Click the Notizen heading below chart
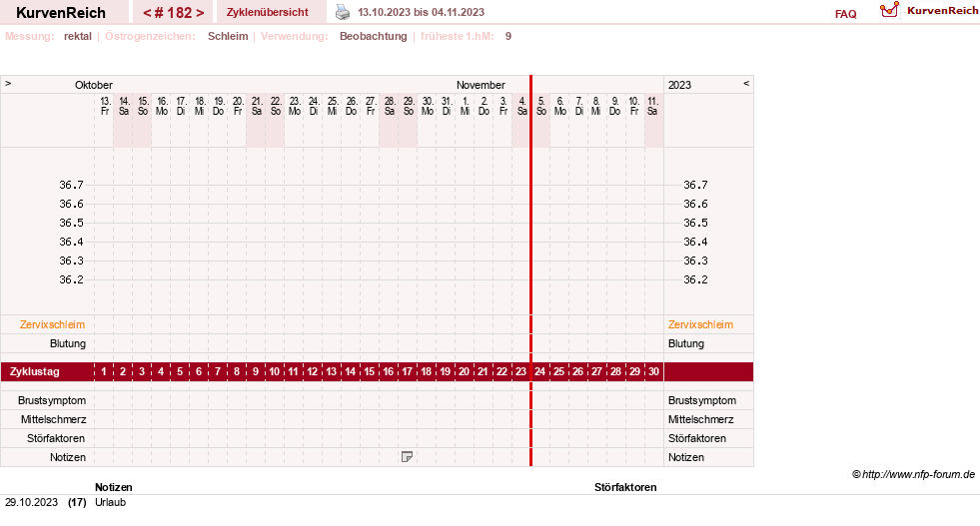 (x=113, y=487)
